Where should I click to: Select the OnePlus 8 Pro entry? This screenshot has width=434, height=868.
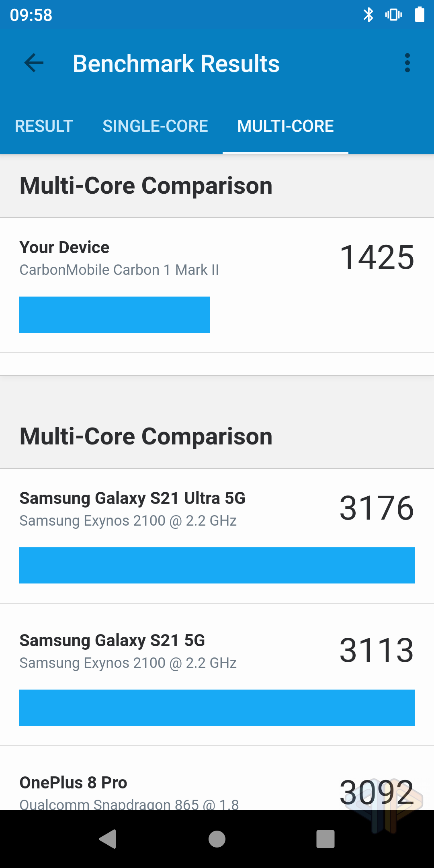point(74,783)
